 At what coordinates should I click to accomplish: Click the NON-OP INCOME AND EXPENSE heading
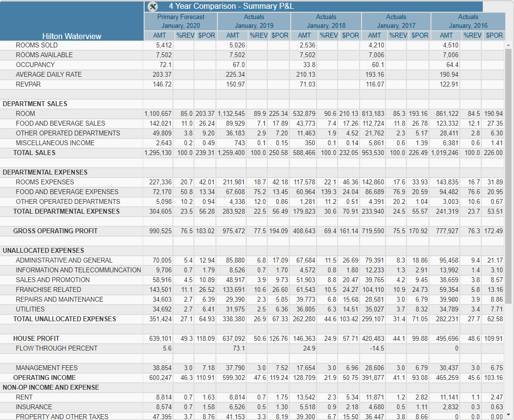(51, 387)
